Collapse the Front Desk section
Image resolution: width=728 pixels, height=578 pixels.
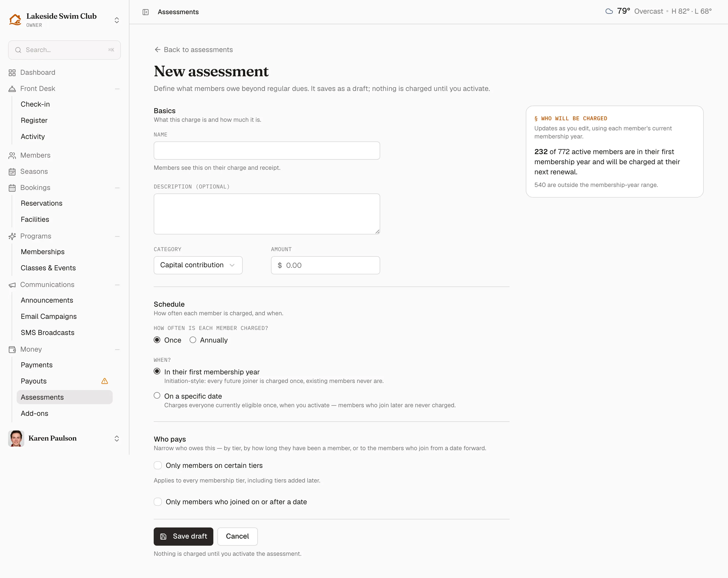pyautogui.click(x=117, y=89)
